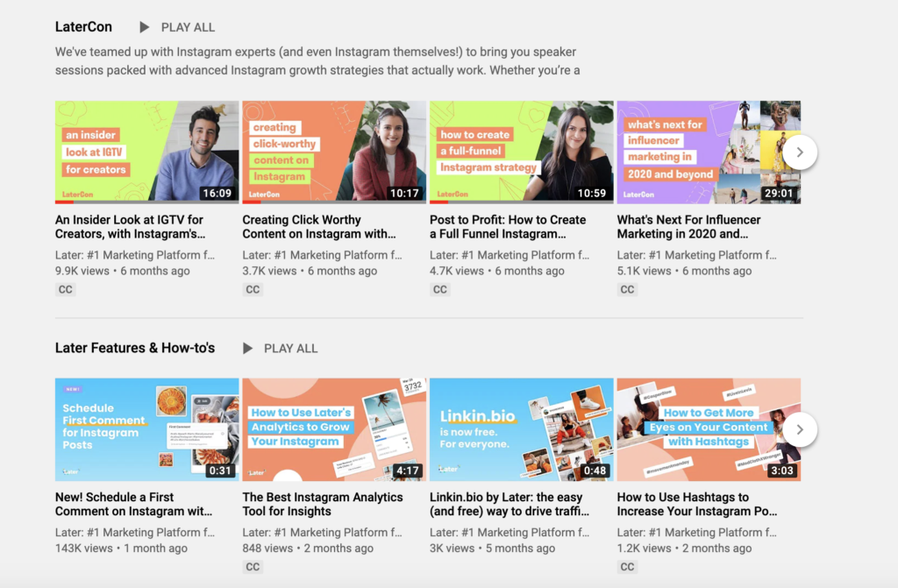Click PLAY ALL text next to LaterCon
The height and width of the screenshot is (588, 898).
pyautogui.click(x=188, y=27)
